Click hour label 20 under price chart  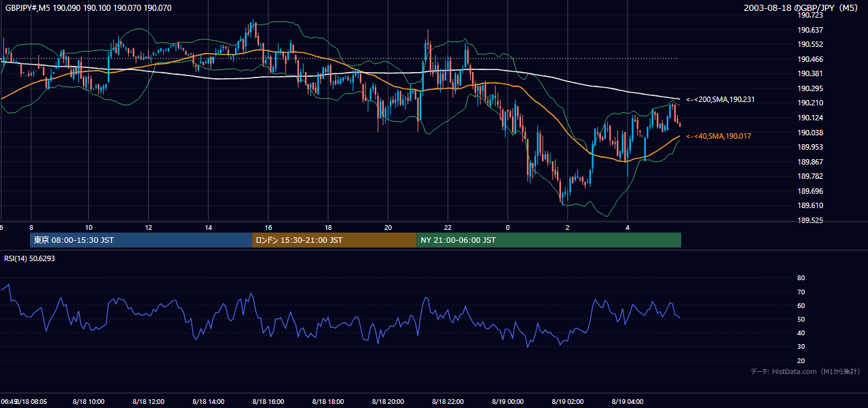click(x=388, y=228)
